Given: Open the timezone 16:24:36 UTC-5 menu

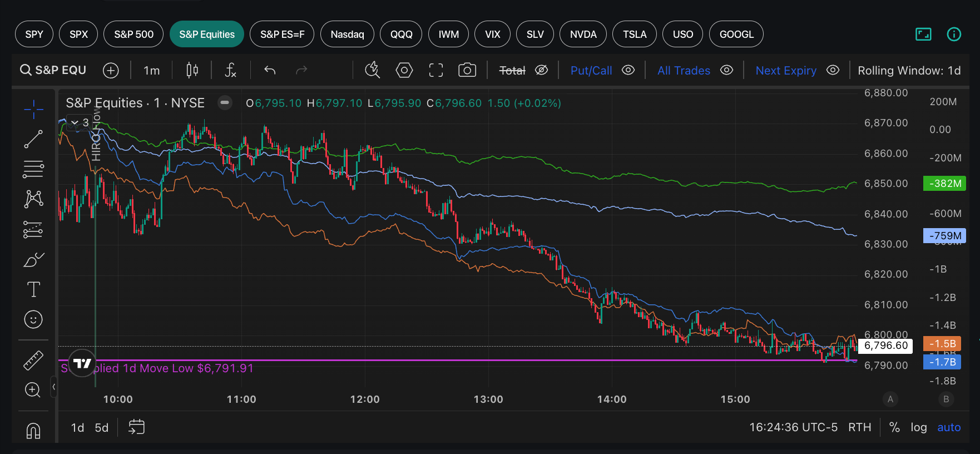Looking at the screenshot, I should (793, 427).
